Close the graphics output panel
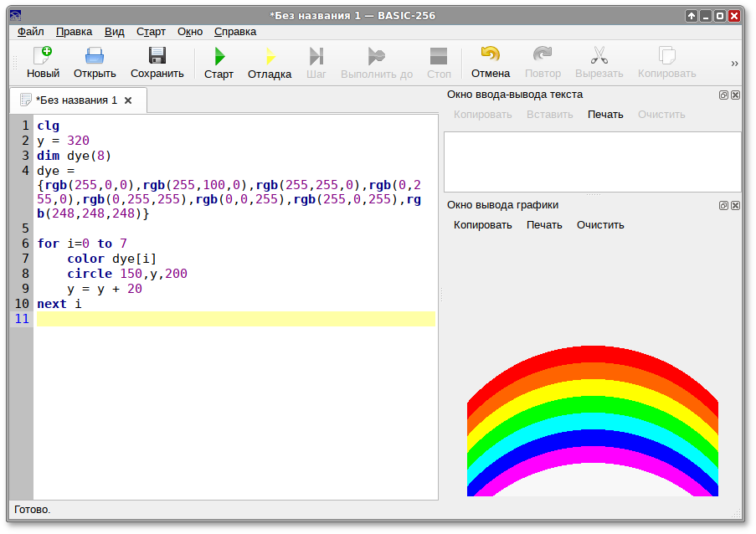756x534 pixels. click(x=735, y=205)
